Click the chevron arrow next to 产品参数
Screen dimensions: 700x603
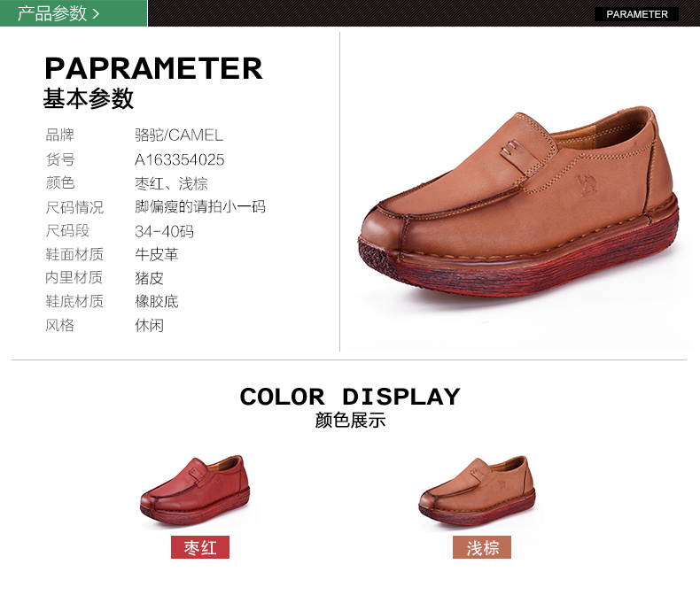[96, 14]
